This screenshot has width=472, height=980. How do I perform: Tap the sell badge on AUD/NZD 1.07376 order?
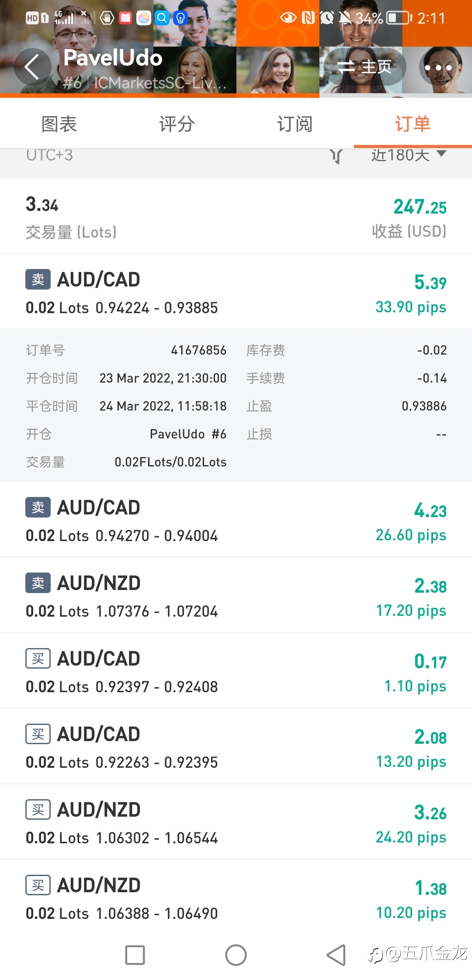click(38, 583)
